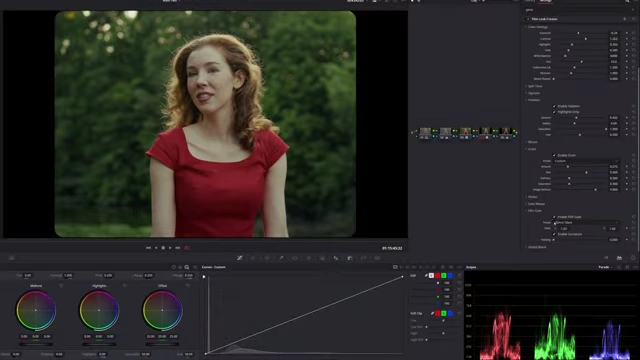Select the first node thumbnail in node graph
This screenshot has width=640, height=360.
click(x=425, y=131)
